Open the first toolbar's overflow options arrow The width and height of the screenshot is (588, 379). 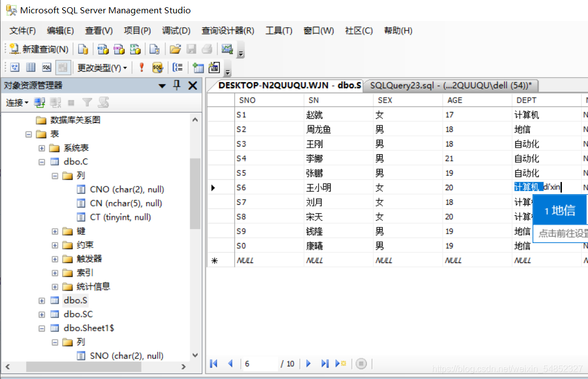241,54
